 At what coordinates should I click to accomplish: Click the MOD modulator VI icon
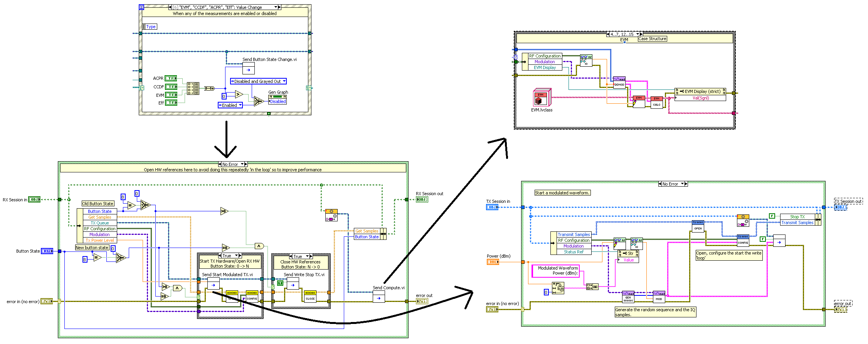(659, 297)
